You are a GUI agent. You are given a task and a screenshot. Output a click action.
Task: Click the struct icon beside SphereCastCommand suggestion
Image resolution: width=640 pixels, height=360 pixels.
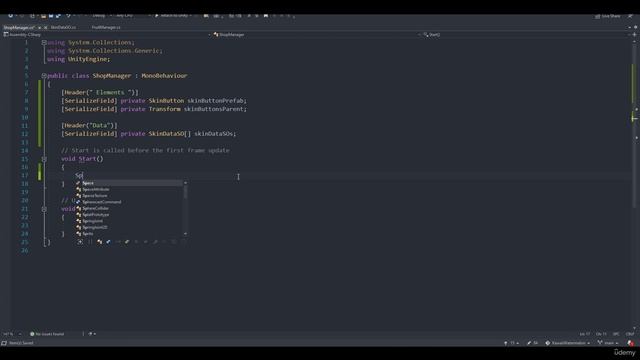click(x=78, y=202)
